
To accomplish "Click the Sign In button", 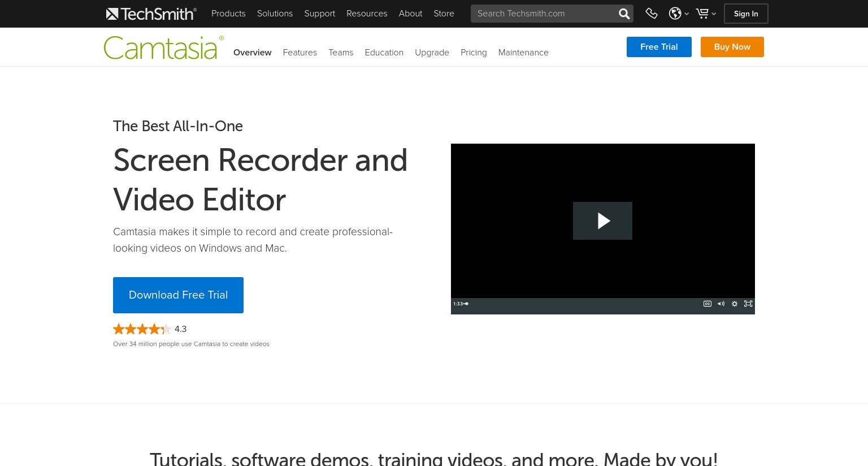I will (x=746, y=14).
